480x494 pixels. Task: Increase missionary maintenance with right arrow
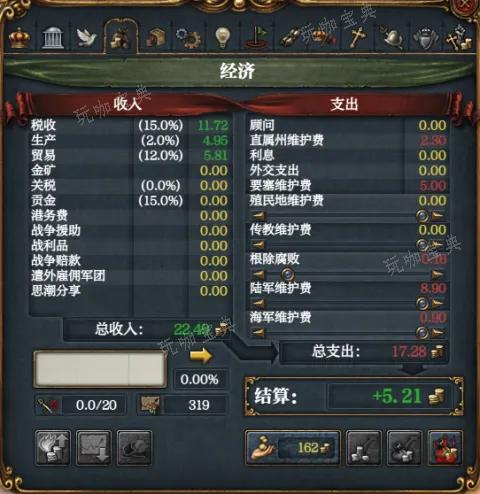438,245
